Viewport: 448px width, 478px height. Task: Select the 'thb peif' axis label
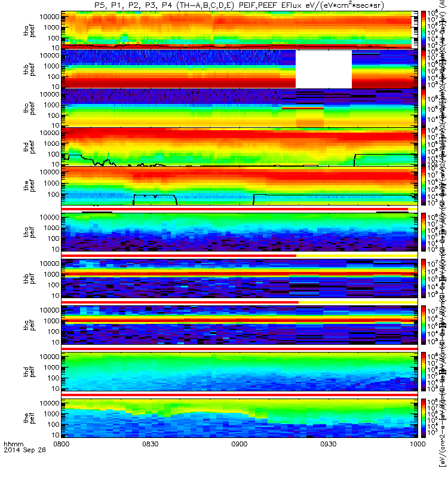click(x=29, y=278)
